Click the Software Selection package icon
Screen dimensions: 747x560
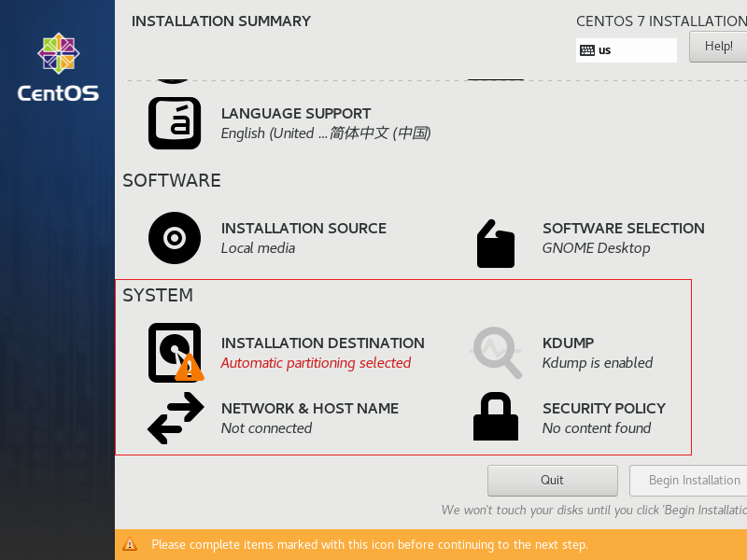coord(496,244)
